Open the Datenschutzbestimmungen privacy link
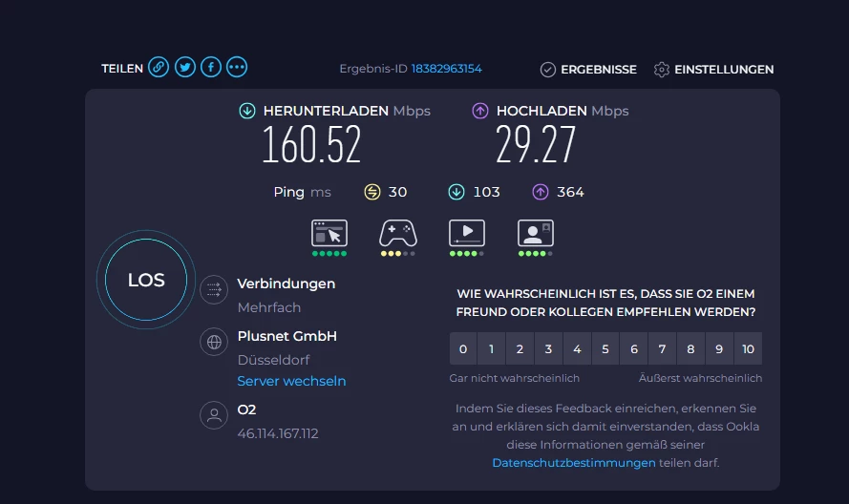This screenshot has width=849, height=504. coord(573,463)
